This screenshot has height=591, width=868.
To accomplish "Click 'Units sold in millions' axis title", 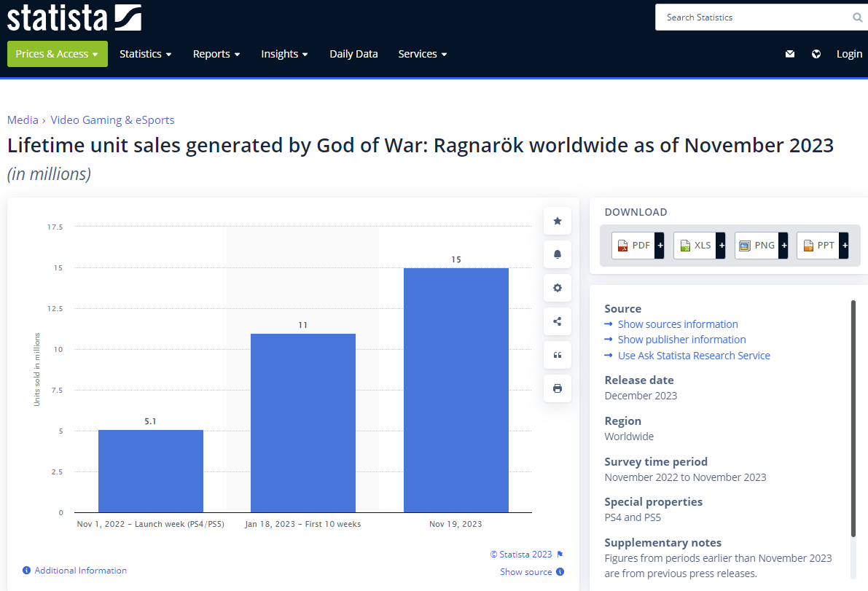I will tap(37, 369).
